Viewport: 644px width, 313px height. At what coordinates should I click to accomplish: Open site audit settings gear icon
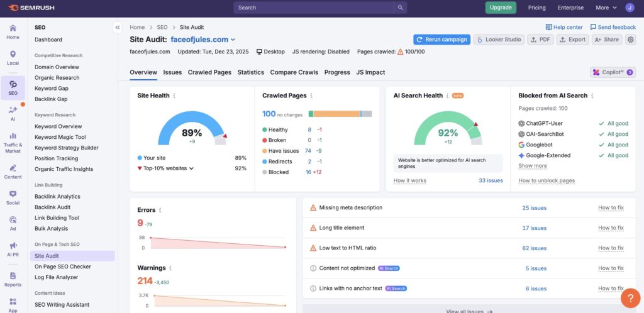[x=630, y=40]
